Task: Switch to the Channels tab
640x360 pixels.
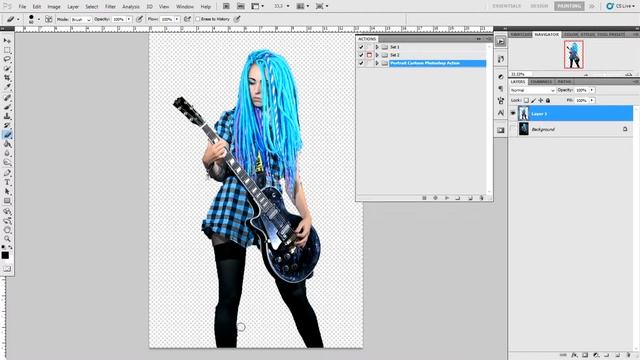Action: click(541, 82)
